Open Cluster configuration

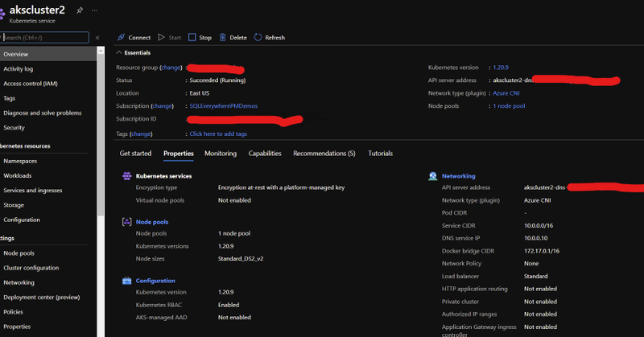pos(31,268)
